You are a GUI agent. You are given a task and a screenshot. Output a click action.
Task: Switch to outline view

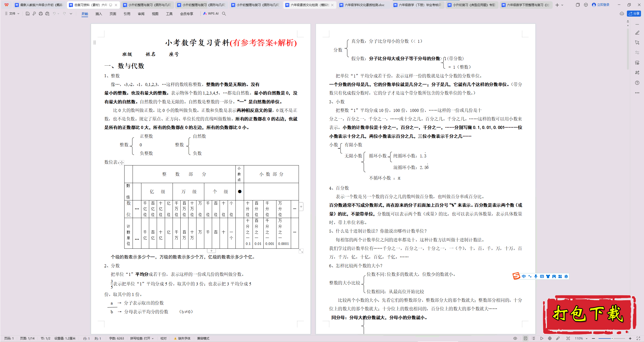click(534, 338)
